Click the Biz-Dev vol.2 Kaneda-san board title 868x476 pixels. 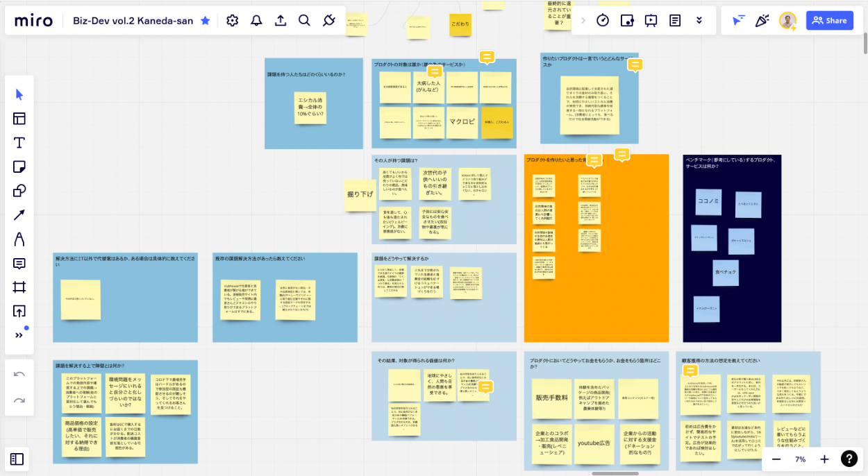point(133,21)
